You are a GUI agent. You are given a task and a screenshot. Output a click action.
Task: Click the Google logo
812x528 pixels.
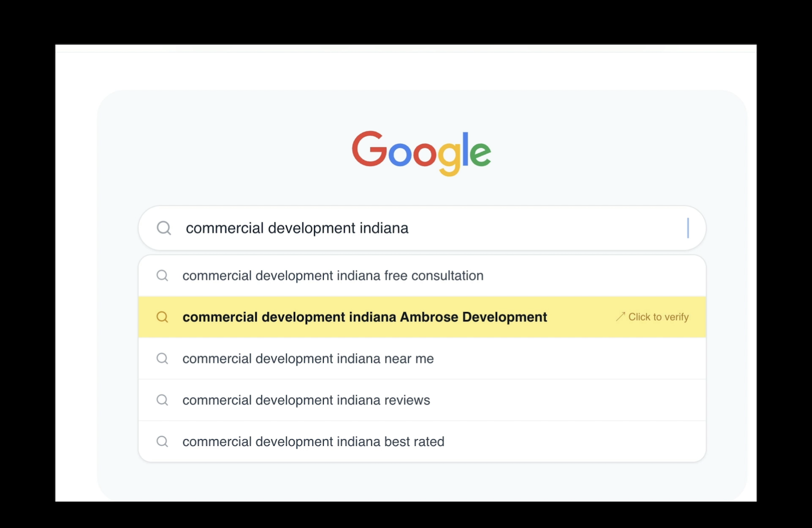pos(421,152)
